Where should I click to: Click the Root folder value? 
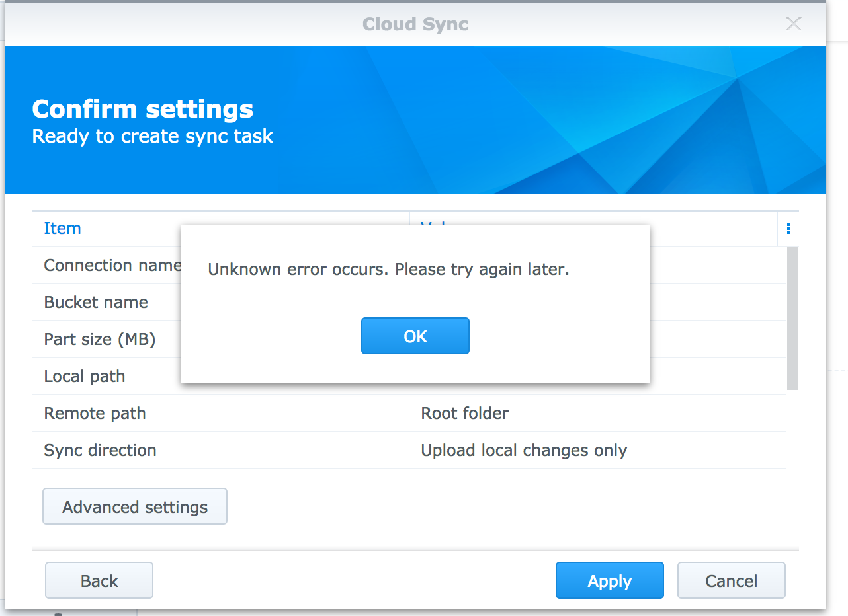[464, 413]
